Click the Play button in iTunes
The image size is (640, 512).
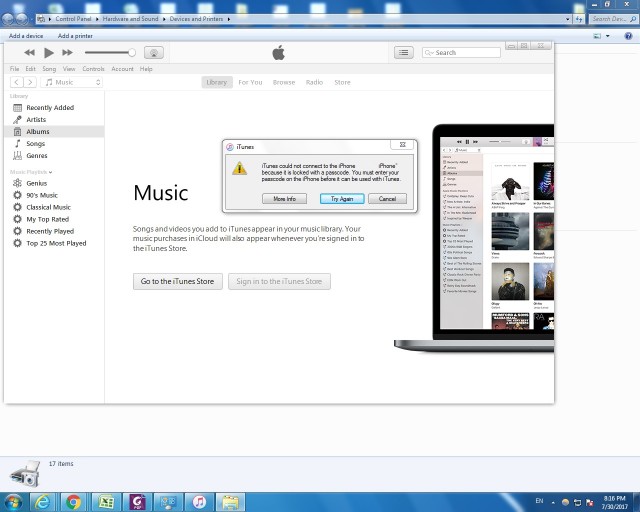tap(49, 53)
